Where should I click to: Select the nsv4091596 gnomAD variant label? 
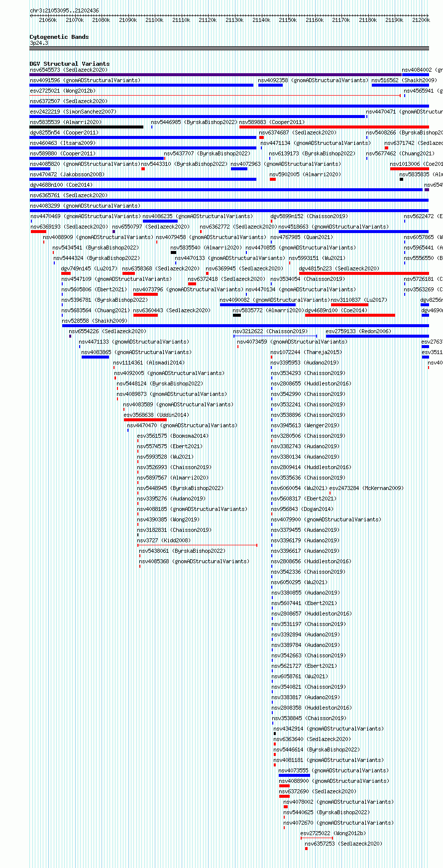[85, 80]
